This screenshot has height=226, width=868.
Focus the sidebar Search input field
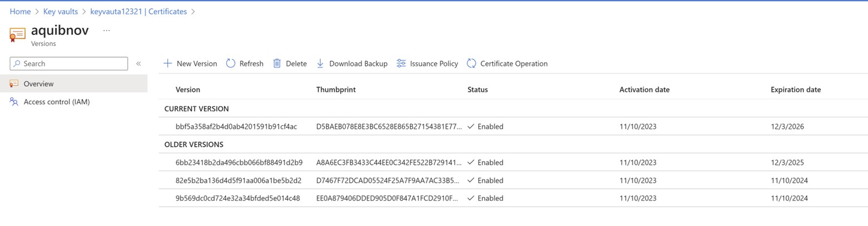tap(68, 63)
